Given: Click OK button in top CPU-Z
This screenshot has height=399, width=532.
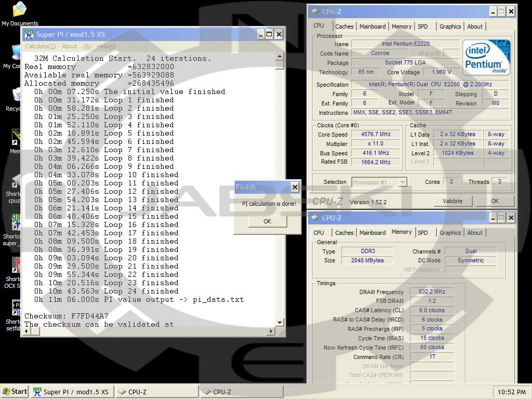Looking at the screenshot, I should (495, 201).
